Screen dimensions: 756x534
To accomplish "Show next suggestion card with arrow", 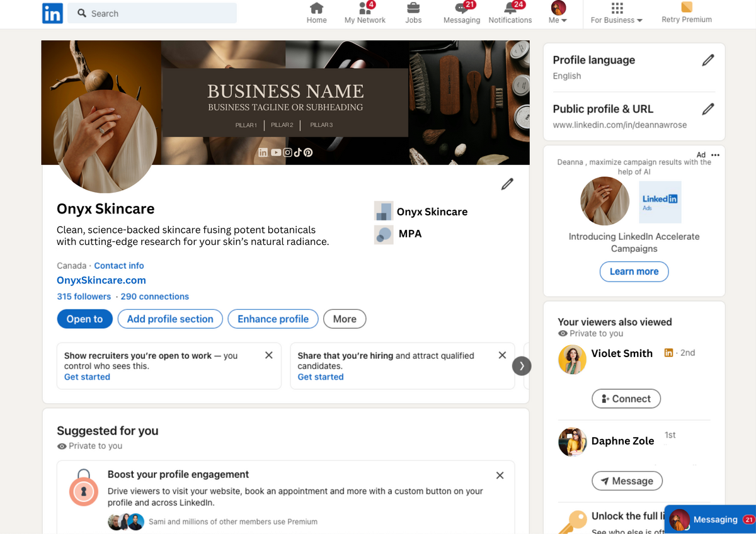I will click(522, 366).
